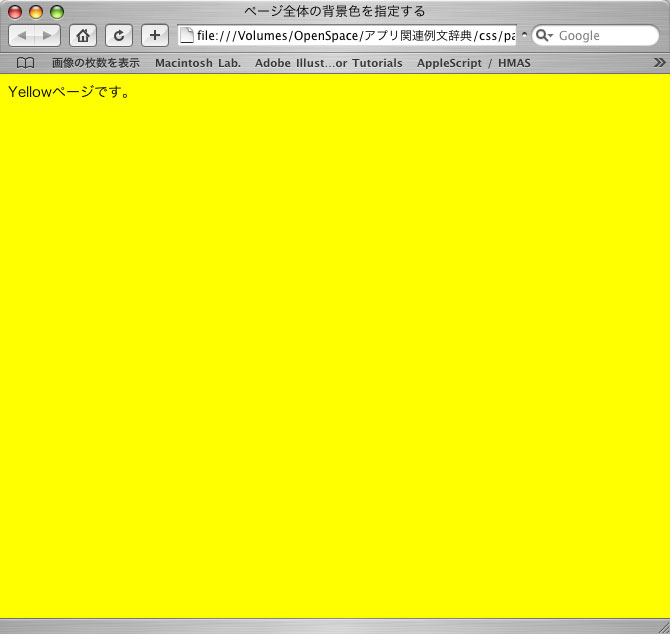Open the search magnifier dropdown
This screenshot has height=634, width=670.
pos(544,35)
